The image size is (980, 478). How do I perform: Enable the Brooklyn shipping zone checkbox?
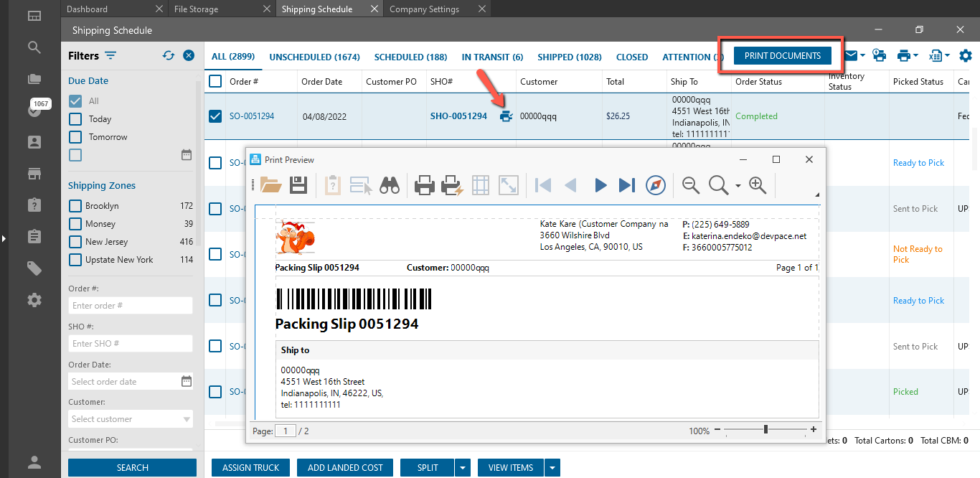[75, 206]
